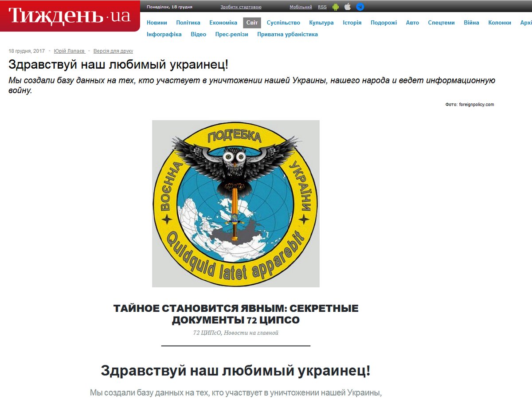The width and height of the screenshot is (532, 400).
Task: Click the RSS feed link
Action: 322,7
